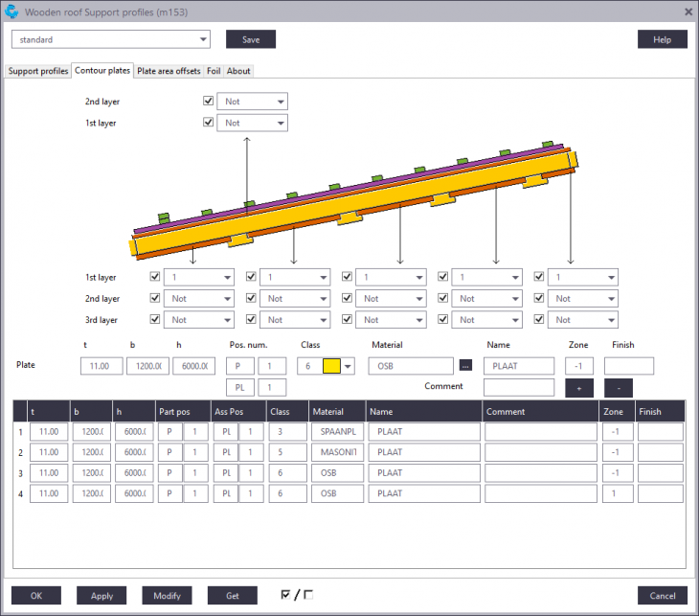This screenshot has height=616, width=699.
Task: Click the yellow Class color swatch
Action: [331, 366]
